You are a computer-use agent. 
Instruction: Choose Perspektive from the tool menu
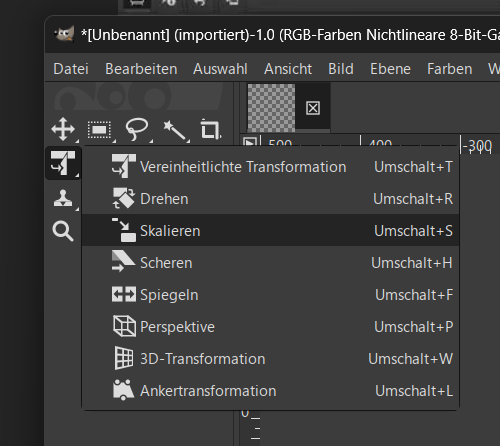[271, 327]
